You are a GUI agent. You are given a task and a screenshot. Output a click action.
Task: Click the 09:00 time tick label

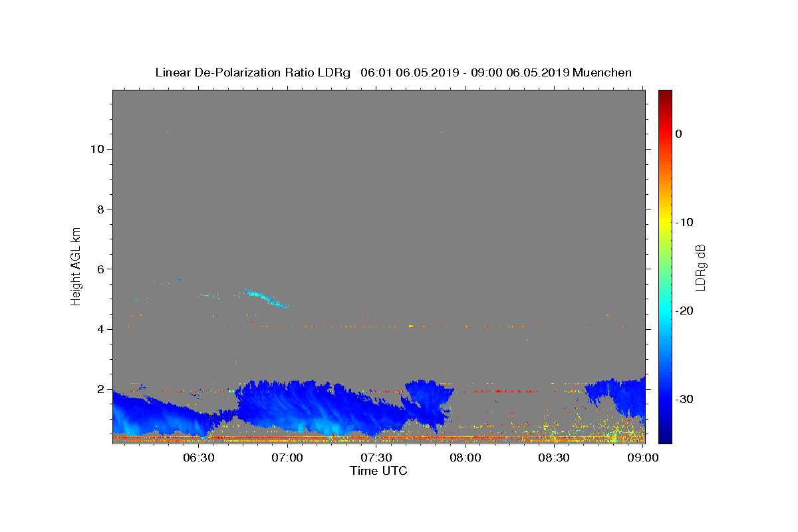click(643, 458)
